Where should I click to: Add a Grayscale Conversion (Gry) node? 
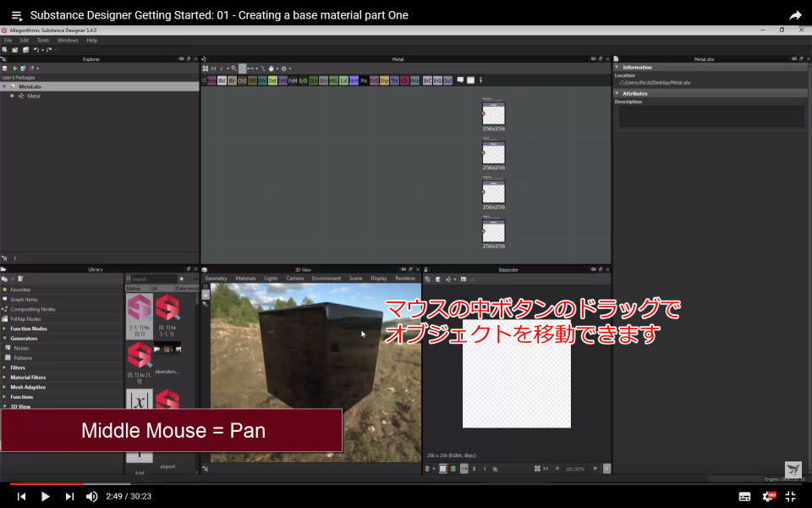323,81
